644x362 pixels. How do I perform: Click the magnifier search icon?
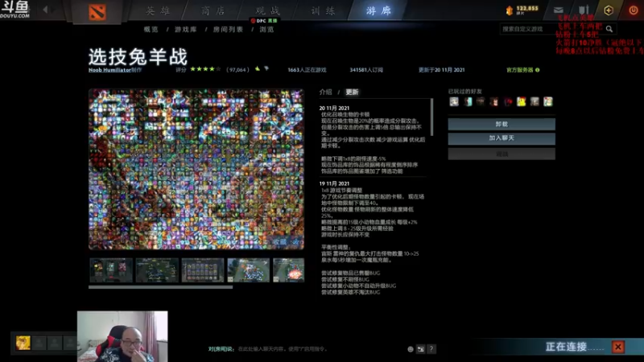point(609,29)
